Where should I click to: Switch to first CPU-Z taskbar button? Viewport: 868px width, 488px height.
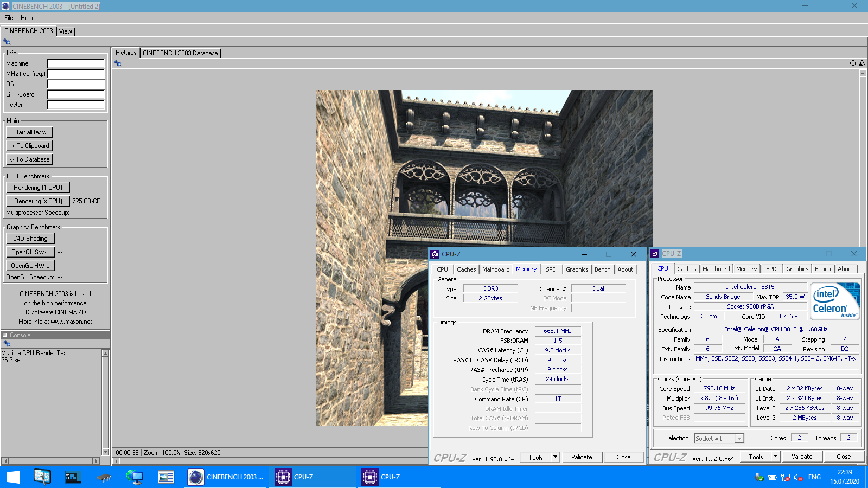click(x=313, y=477)
